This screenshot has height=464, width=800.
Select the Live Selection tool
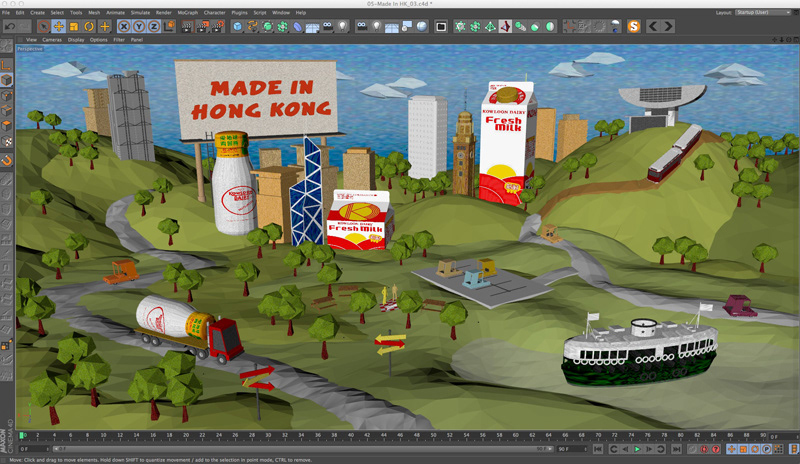[x=44, y=26]
